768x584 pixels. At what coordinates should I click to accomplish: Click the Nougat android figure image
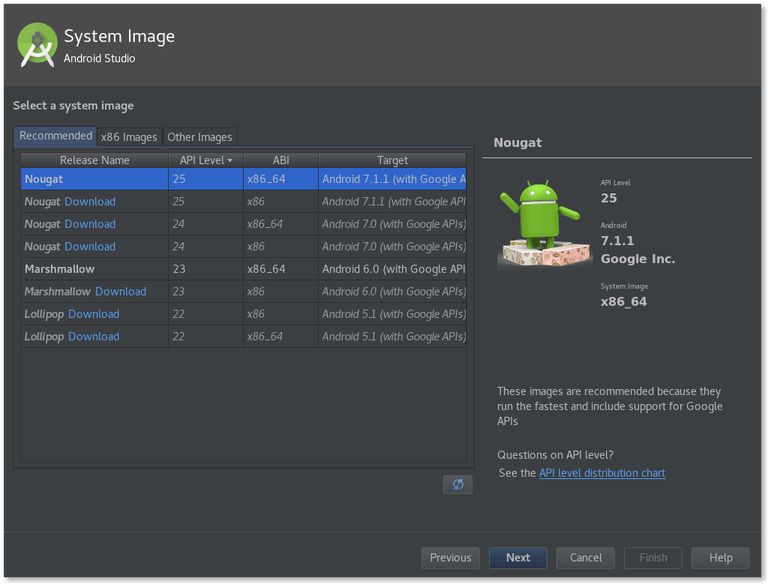tap(545, 223)
